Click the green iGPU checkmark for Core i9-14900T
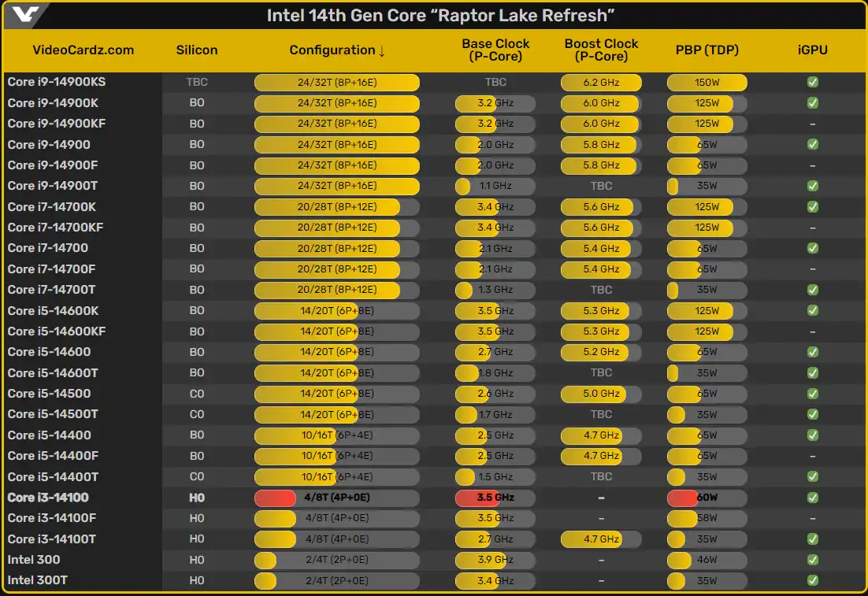 pos(812,186)
